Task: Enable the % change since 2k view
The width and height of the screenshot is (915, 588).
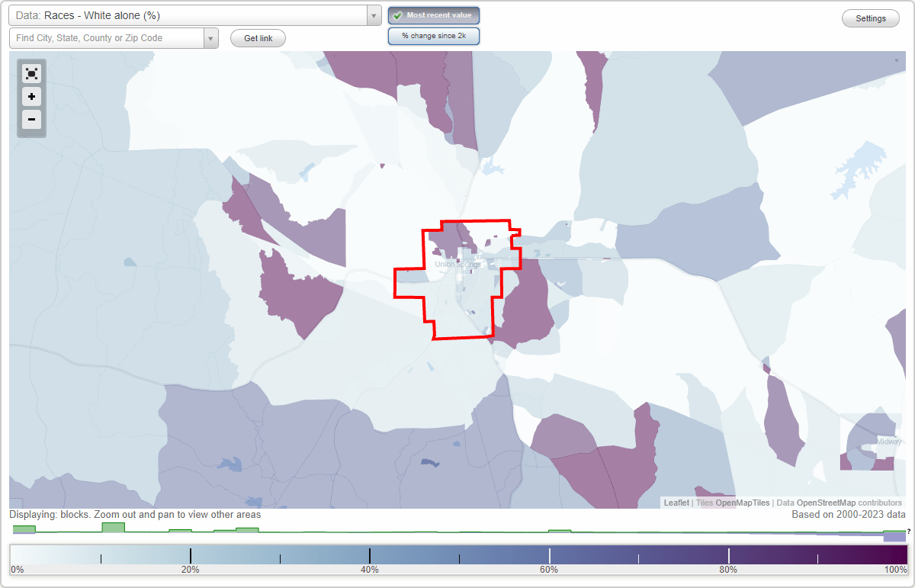Action: coord(434,35)
